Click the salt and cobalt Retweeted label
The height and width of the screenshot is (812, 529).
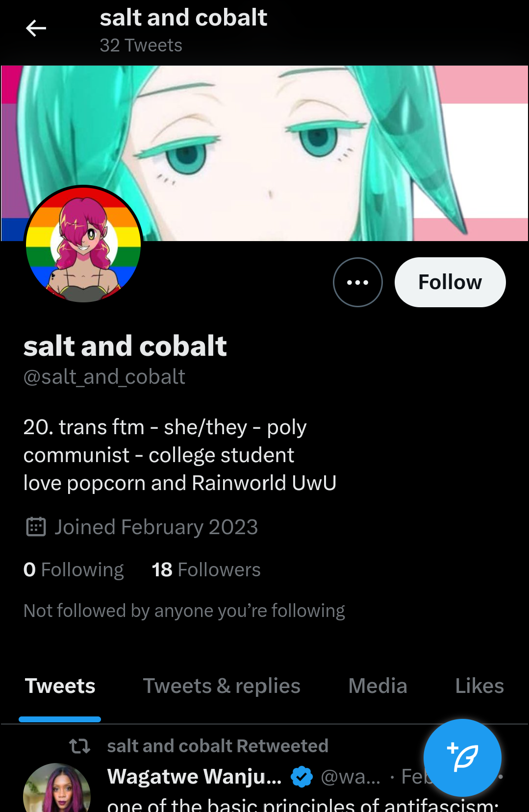(218, 746)
